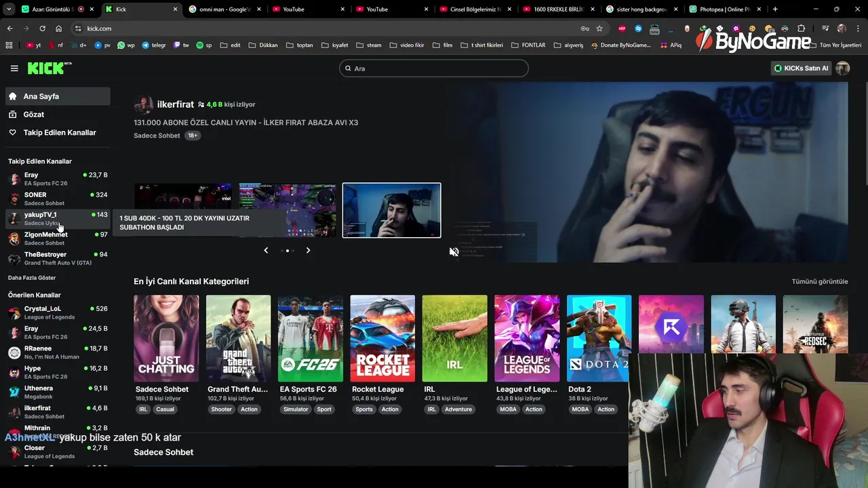Screen dimensions: 868x488
Task: Open Crystal_LoL recommended channel
Action: [x=58, y=312]
